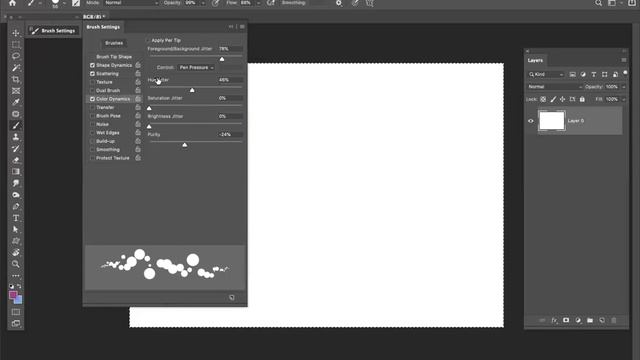Select the Layers panel tab
This screenshot has width=640, height=360.
pyautogui.click(x=535, y=60)
